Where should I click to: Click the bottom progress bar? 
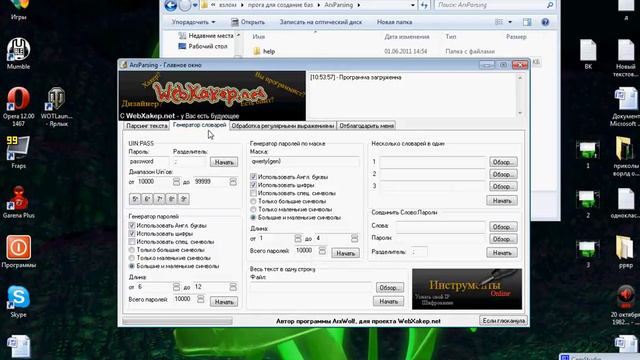(x=177, y=321)
